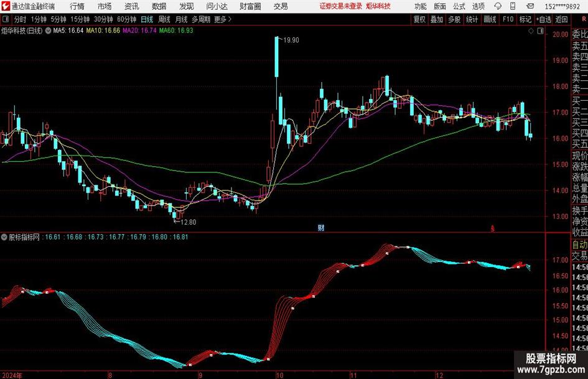Open the mail envelope icon
Screen dimensions: 588x379
[x=530, y=6]
